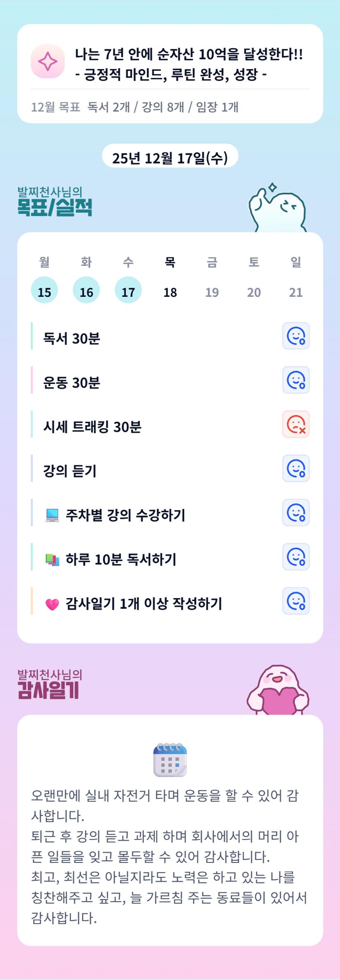Click the laptop icon next to 주차별 강의 수강하기
The height and width of the screenshot is (980, 340).
tap(52, 515)
